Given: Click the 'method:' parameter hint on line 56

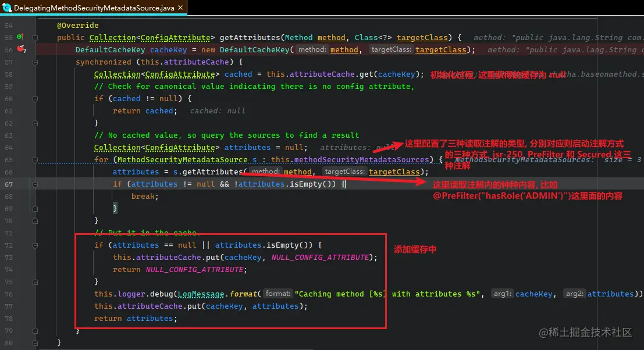Looking at the screenshot, I should tap(312, 49).
